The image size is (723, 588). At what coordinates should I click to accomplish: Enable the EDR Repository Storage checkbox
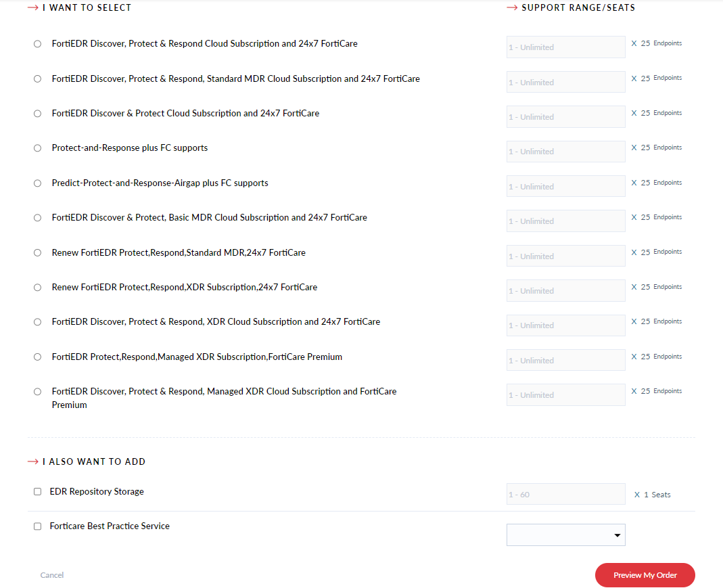click(37, 491)
